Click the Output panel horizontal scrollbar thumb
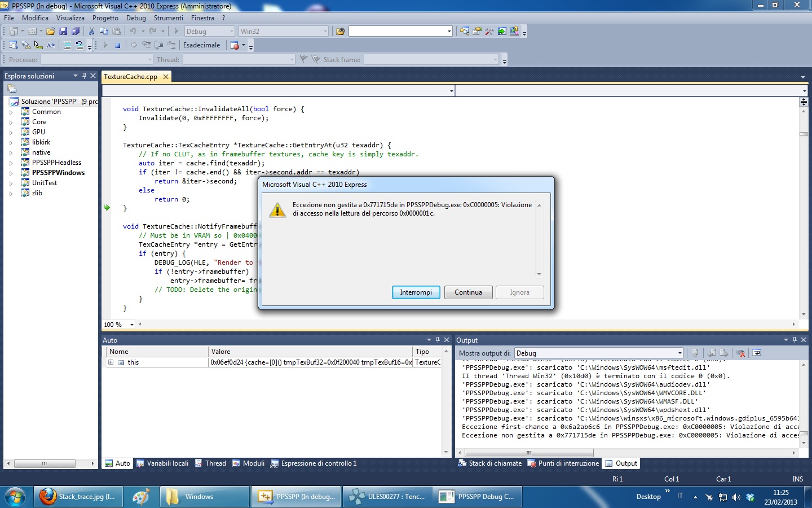The width and height of the screenshot is (812, 508). point(528,453)
